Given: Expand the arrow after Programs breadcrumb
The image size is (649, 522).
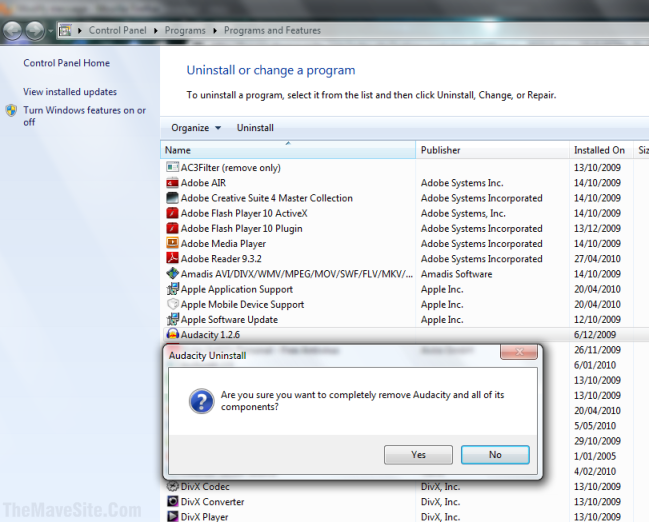Looking at the screenshot, I should tap(215, 31).
